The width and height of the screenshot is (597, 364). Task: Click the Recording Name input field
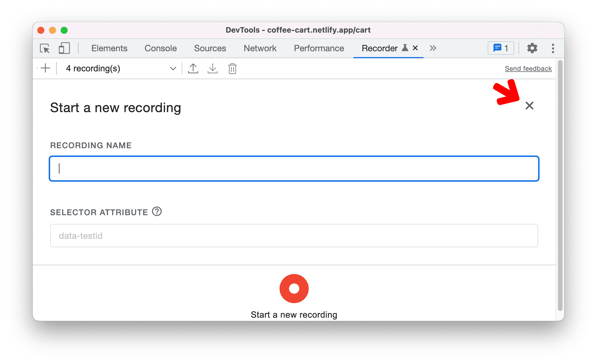pos(294,168)
